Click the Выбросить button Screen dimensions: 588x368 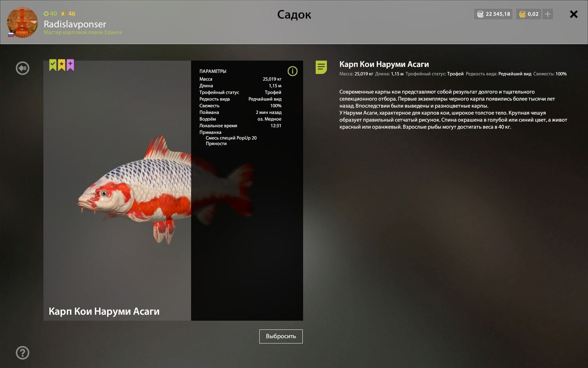pyautogui.click(x=281, y=336)
